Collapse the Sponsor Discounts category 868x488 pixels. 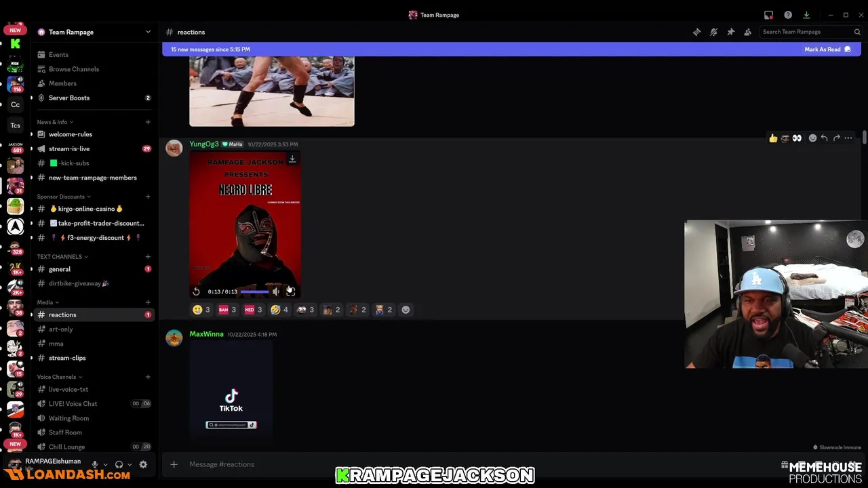click(64, 197)
